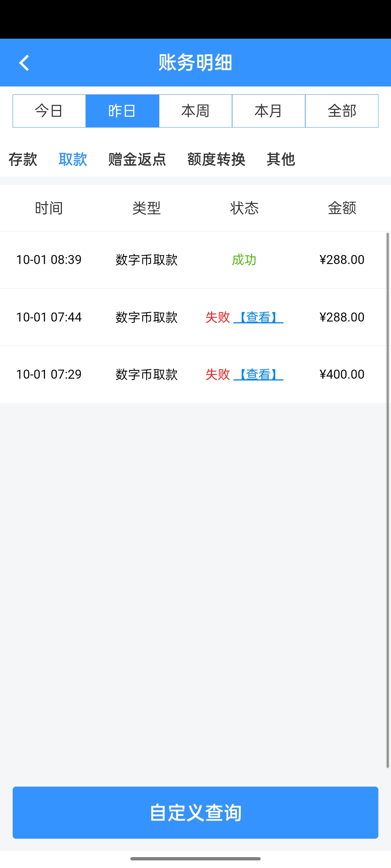Screen dimensions: 391x868
Task: Click the vertical scrollbar on the right
Action: click(388, 499)
